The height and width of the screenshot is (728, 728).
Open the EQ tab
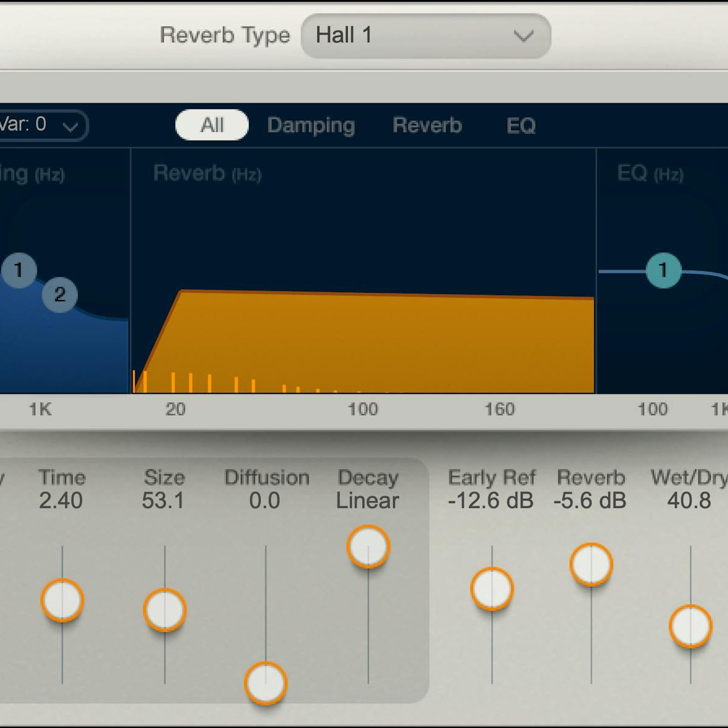tap(521, 125)
